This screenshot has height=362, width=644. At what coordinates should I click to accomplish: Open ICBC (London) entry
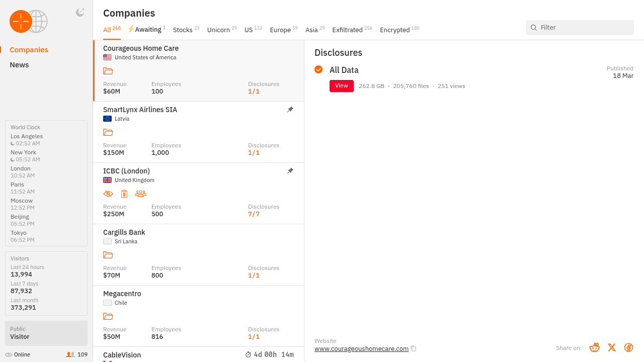click(199, 194)
